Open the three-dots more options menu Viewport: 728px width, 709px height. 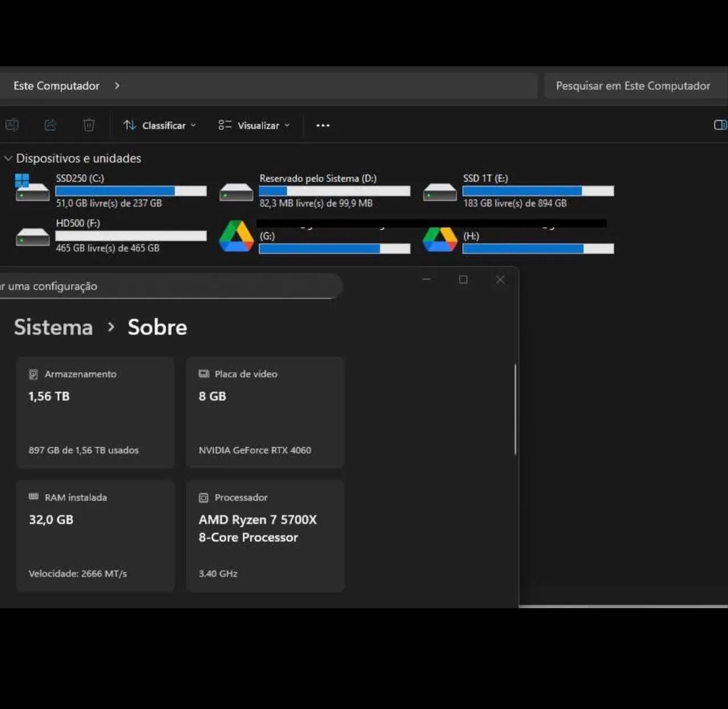(323, 125)
